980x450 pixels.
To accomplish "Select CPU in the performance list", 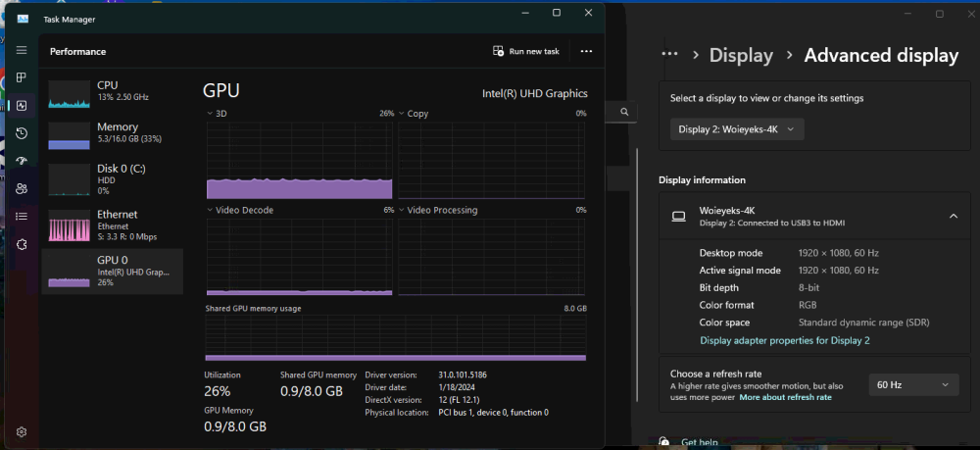I will tap(113, 94).
